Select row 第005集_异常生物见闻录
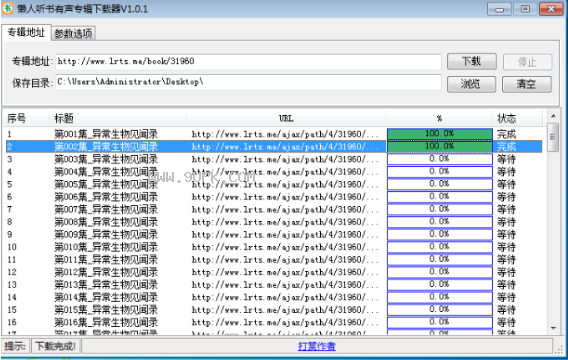 pos(274,184)
